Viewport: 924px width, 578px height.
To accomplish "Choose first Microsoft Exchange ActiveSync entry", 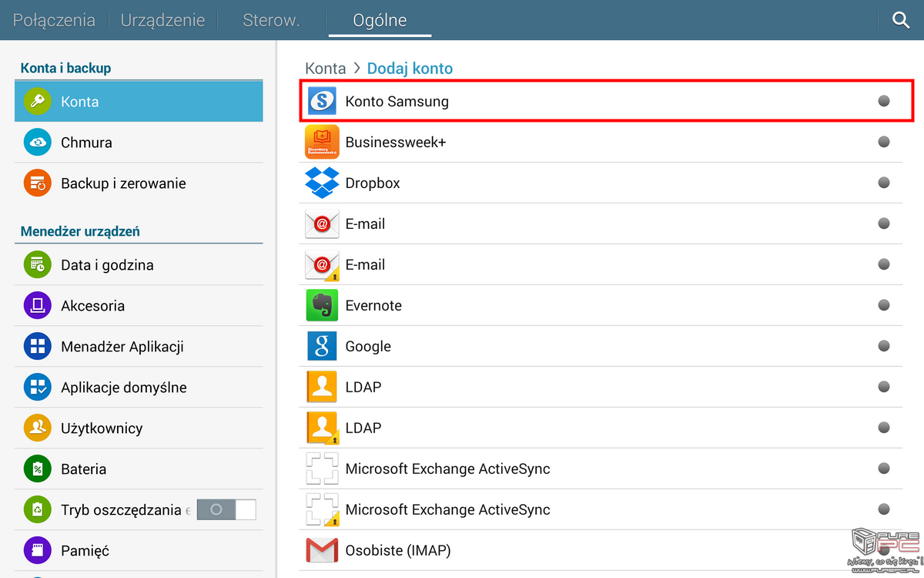I will pyautogui.click(x=447, y=469).
